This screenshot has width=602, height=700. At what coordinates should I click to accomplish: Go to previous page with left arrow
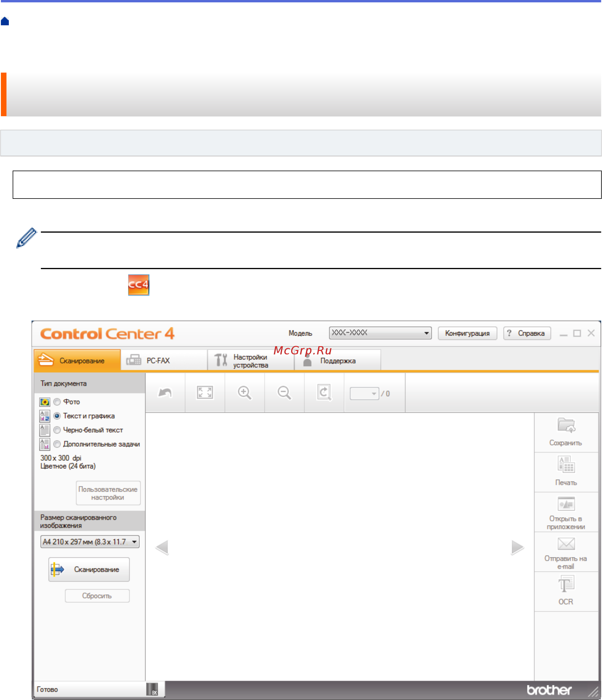pos(162,548)
